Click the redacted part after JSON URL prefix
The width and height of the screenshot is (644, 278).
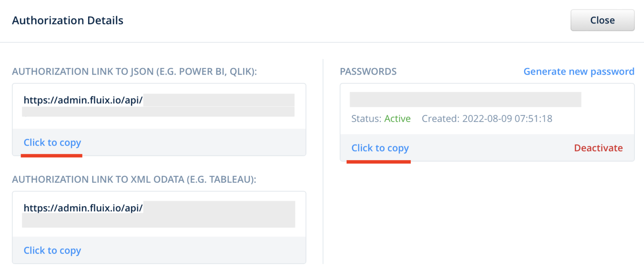(218, 100)
